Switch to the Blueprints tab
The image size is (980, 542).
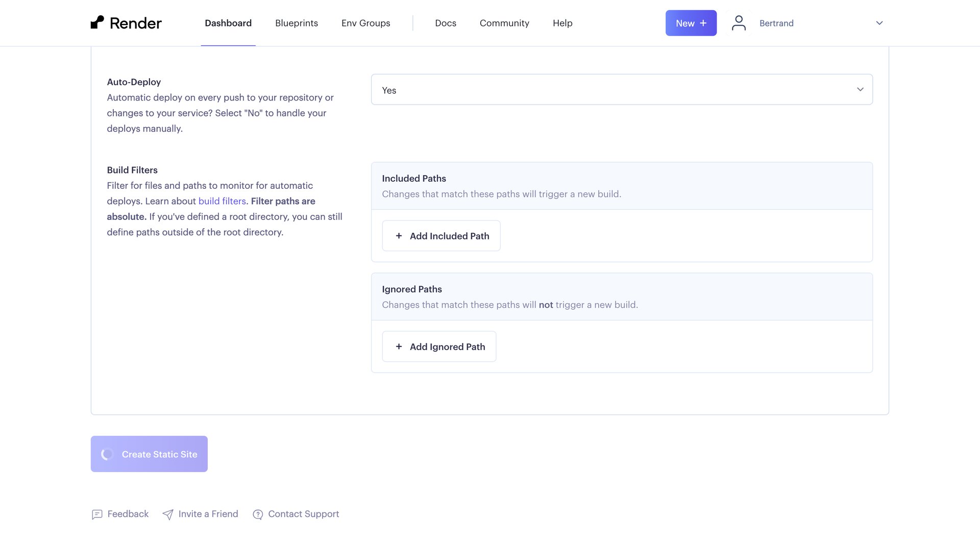[x=296, y=23]
